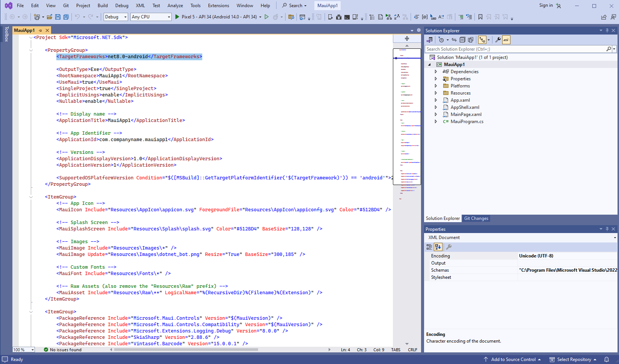Click the Save All toolbar icon
This screenshot has width=619, height=364.
(x=66, y=17)
